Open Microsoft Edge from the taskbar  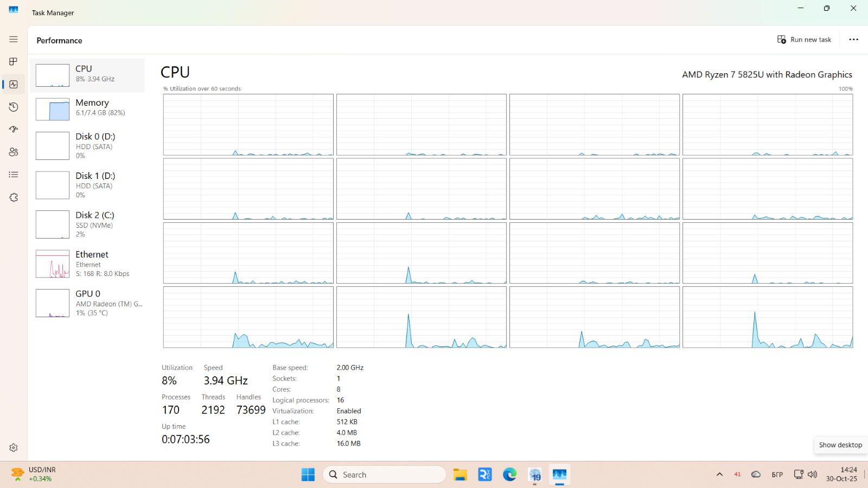[509, 474]
